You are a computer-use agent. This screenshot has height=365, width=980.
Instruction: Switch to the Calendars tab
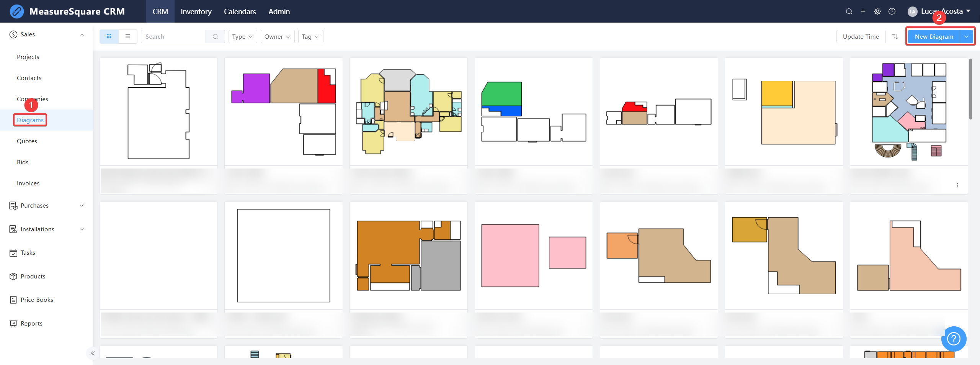coord(240,11)
